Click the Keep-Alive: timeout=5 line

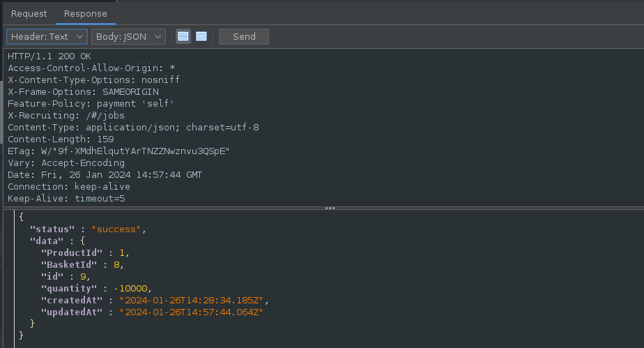pos(66,199)
